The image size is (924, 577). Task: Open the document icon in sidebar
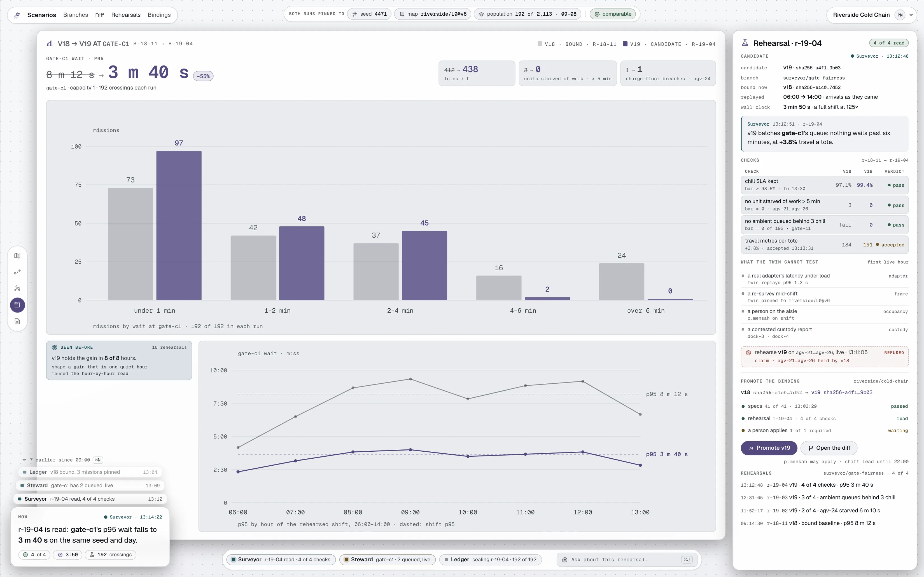[x=17, y=321]
